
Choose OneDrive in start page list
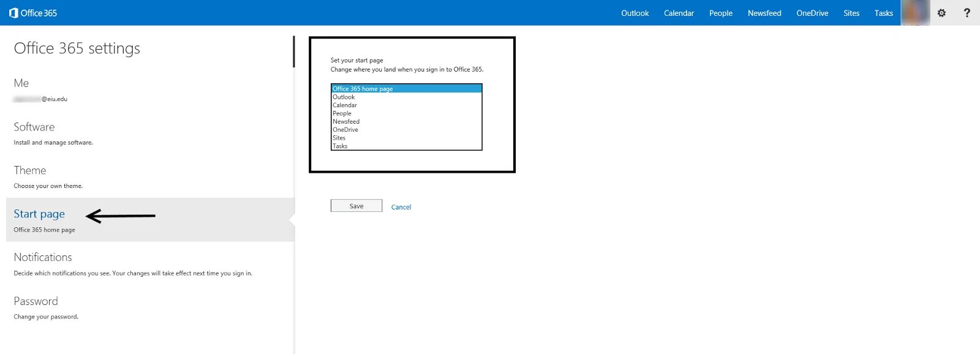click(x=407, y=129)
